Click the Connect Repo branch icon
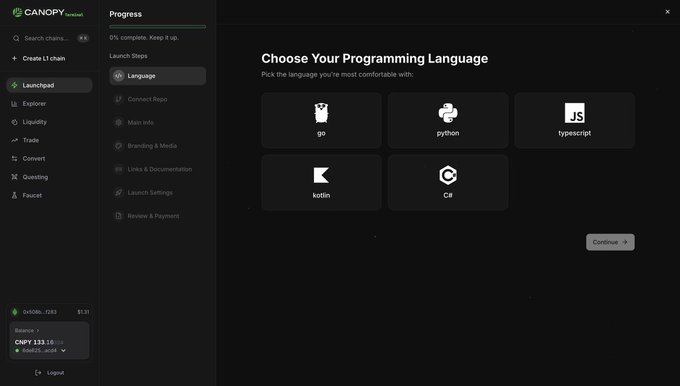The height and width of the screenshot is (386, 680). 118,99
